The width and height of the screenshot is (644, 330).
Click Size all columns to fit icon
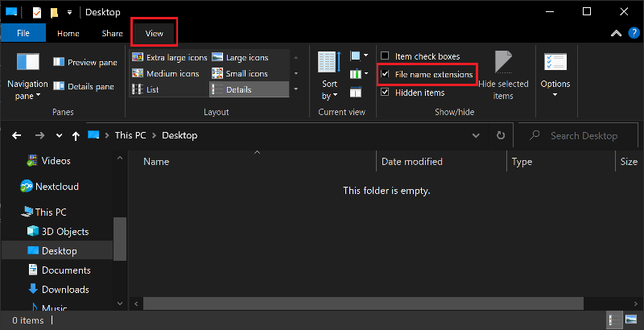tap(356, 93)
